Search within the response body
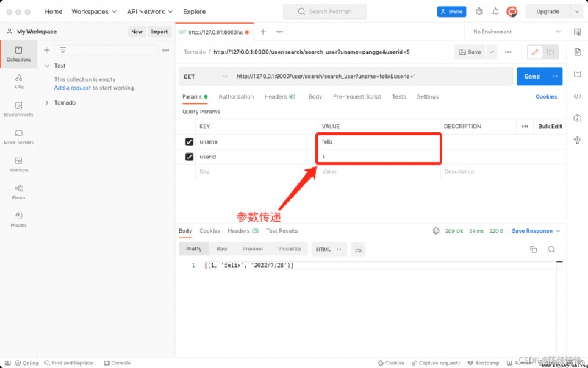Image resolution: width=588 pixels, height=368 pixels. click(x=551, y=250)
